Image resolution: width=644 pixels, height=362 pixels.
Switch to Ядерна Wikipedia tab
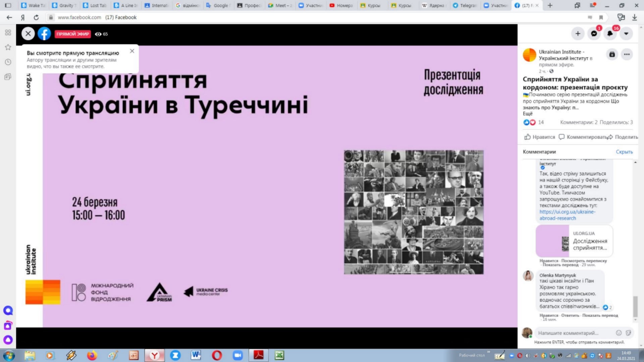434,5
